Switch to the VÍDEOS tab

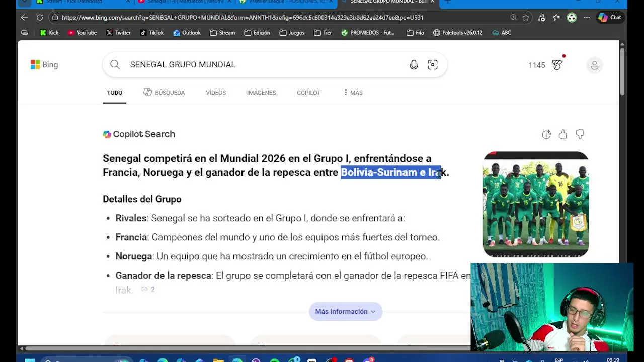(216, 93)
